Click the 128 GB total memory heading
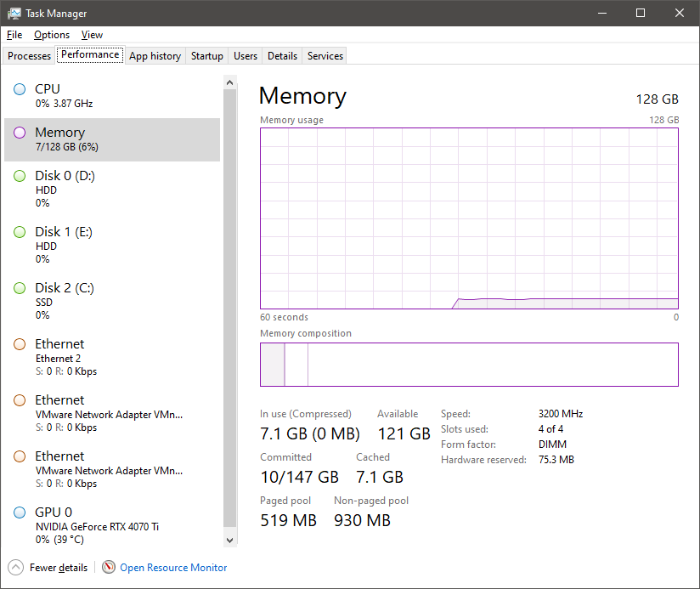 click(x=658, y=99)
